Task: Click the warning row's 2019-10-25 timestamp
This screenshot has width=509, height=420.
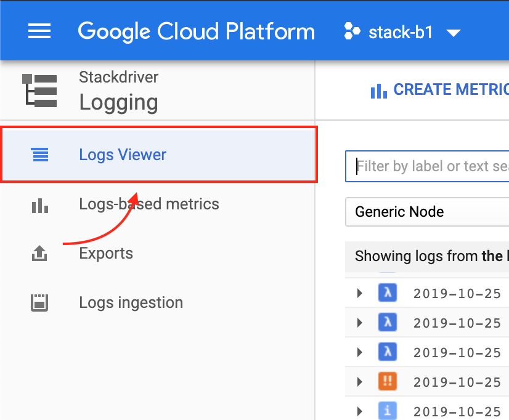Action: (x=457, y=382)
